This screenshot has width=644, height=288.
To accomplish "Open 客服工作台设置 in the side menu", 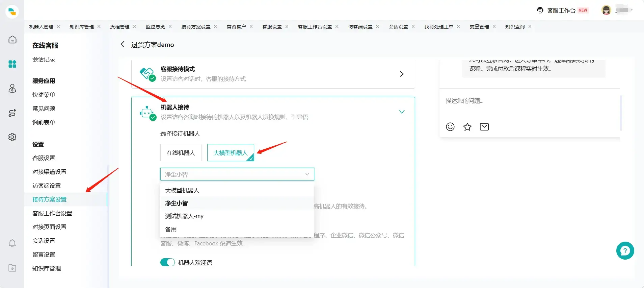I will 52,213.
